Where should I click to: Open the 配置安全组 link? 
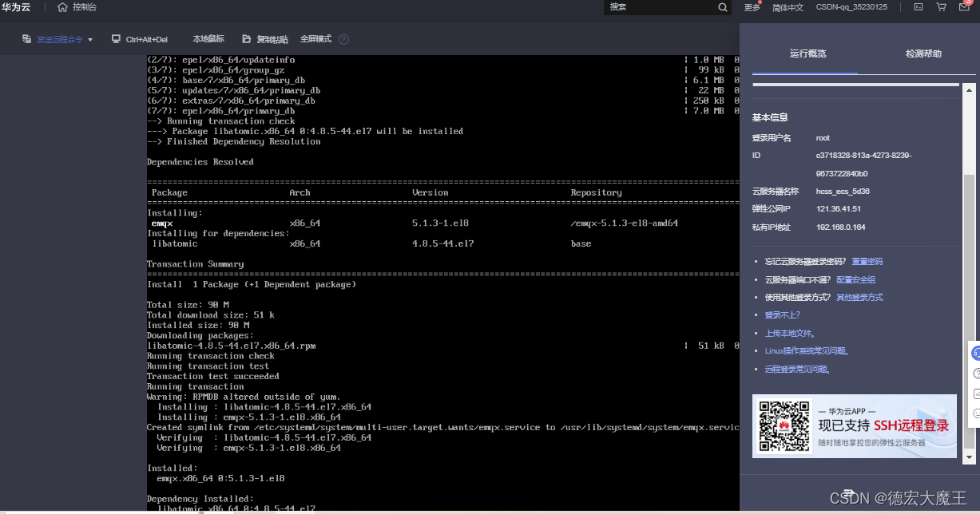coord(856,280)
